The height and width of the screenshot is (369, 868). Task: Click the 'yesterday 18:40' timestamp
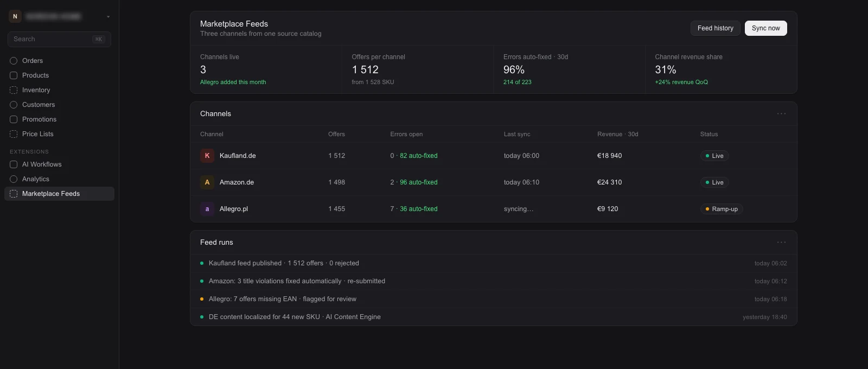point(764,317)
